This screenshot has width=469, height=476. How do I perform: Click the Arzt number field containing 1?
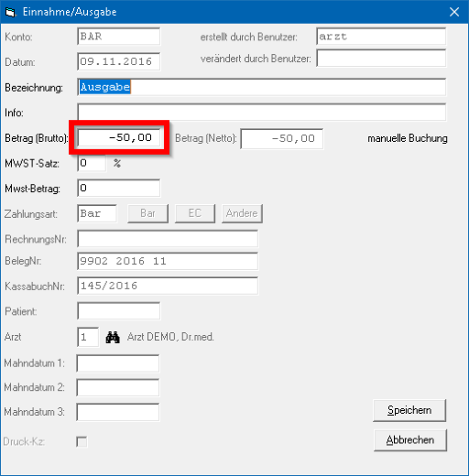(88, 337)
